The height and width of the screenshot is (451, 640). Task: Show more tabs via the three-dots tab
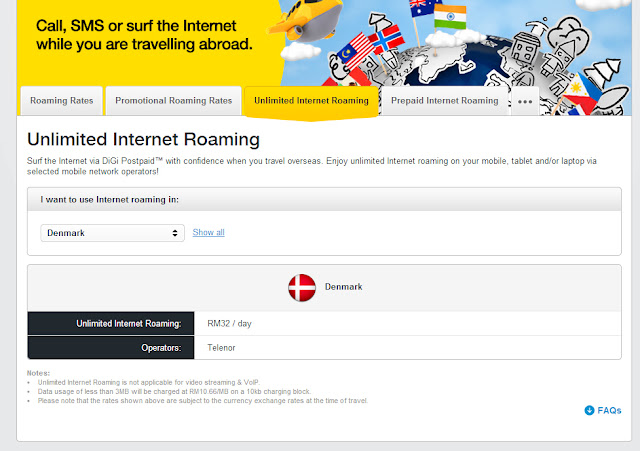525,101
